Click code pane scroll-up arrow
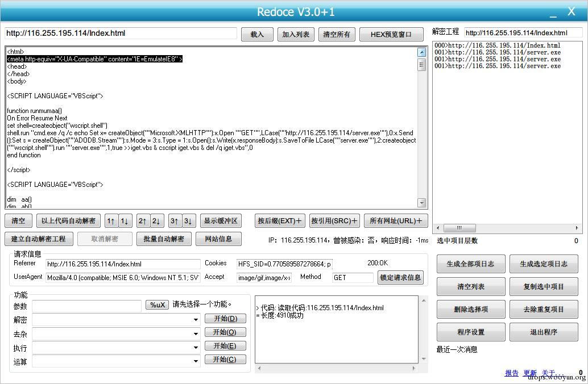The image size is (588, 384). [x=421, y=52]
